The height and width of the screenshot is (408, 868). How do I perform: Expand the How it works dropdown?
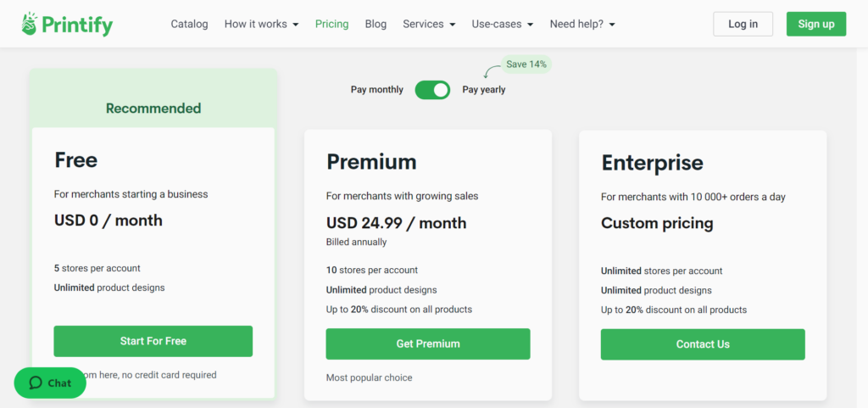(261, 24)
